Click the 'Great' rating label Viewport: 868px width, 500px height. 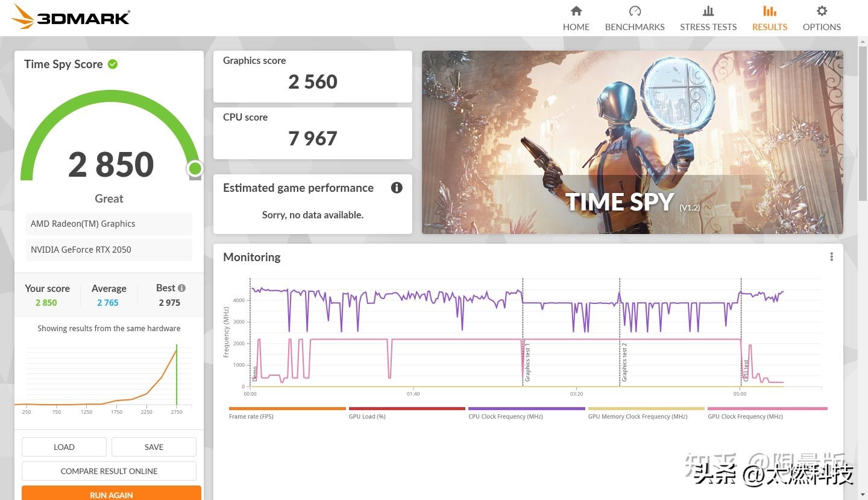coord(109,198)
